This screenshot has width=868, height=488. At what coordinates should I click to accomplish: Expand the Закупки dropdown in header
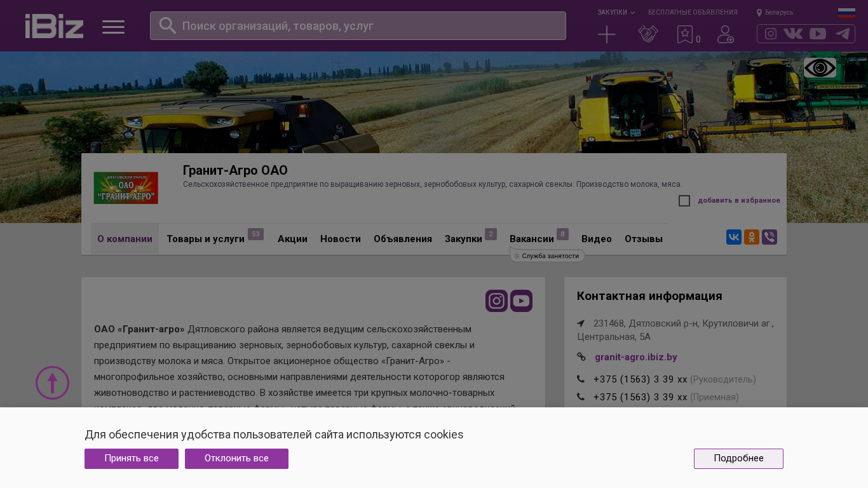[616, 13]
